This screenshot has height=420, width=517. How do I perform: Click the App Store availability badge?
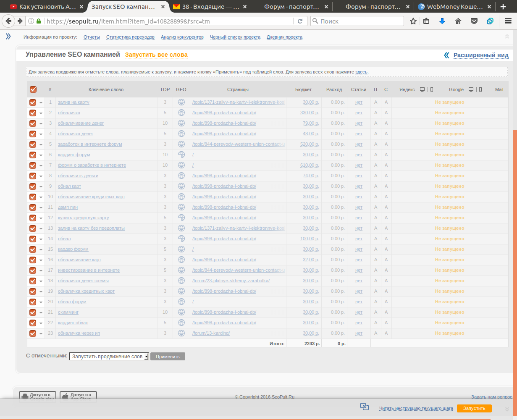(x=78, y=396)
